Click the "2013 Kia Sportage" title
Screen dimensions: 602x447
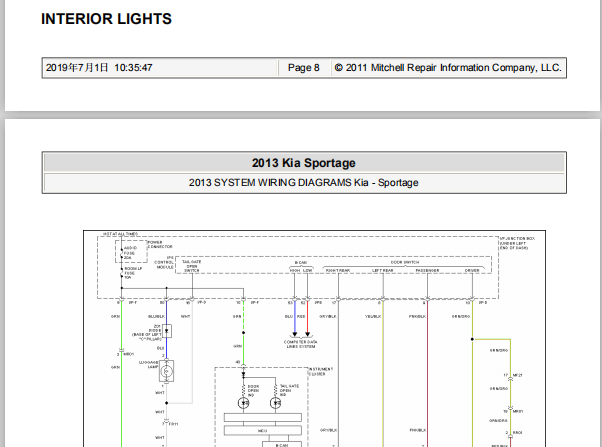[x=304, y=163]
